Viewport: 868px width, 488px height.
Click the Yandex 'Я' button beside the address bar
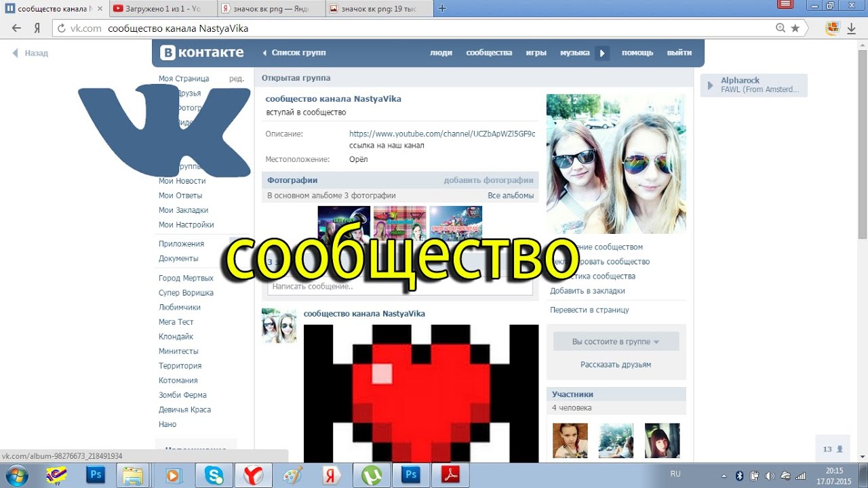pos(37,28)
